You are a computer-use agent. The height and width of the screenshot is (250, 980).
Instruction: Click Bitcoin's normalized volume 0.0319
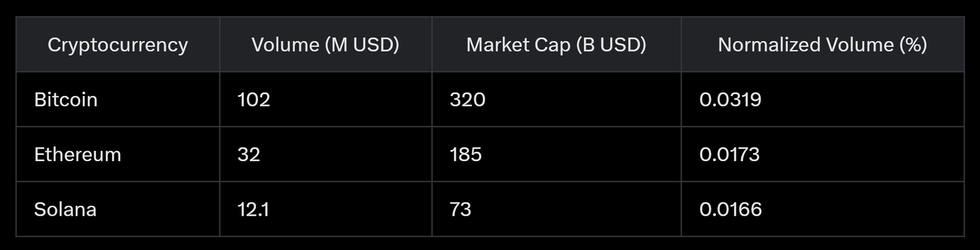point(730,99)
